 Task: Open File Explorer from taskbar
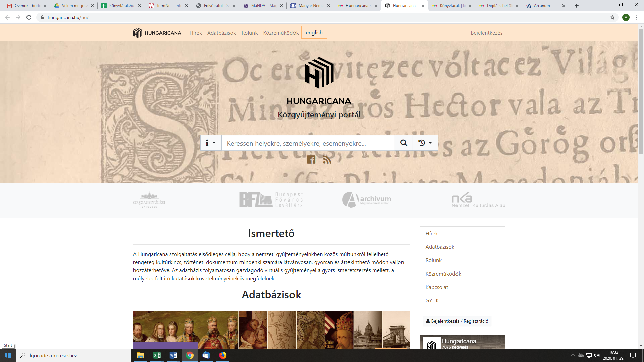[140, 355]
